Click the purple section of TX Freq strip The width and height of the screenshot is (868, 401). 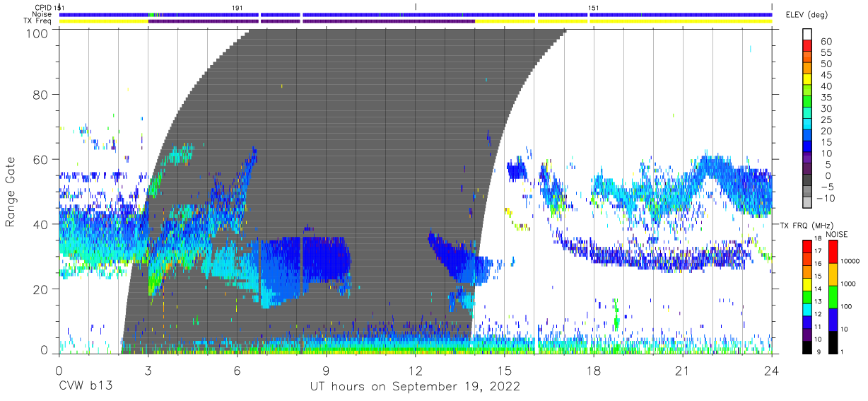click(x=311, y=21)
